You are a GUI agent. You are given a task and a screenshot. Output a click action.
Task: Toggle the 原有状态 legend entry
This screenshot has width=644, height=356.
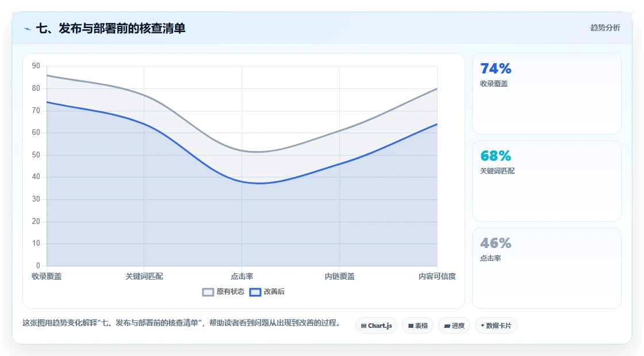pos(224,292)
